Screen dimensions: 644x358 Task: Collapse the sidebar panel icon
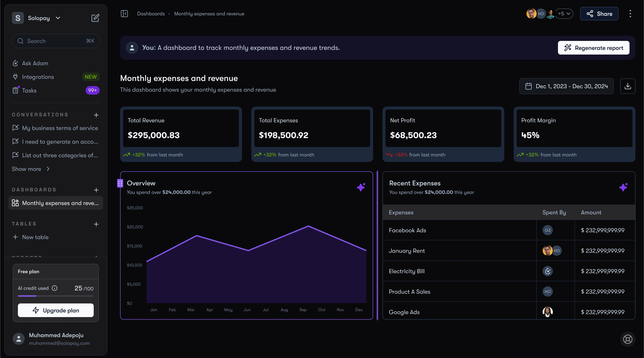(x=124, y=13)
